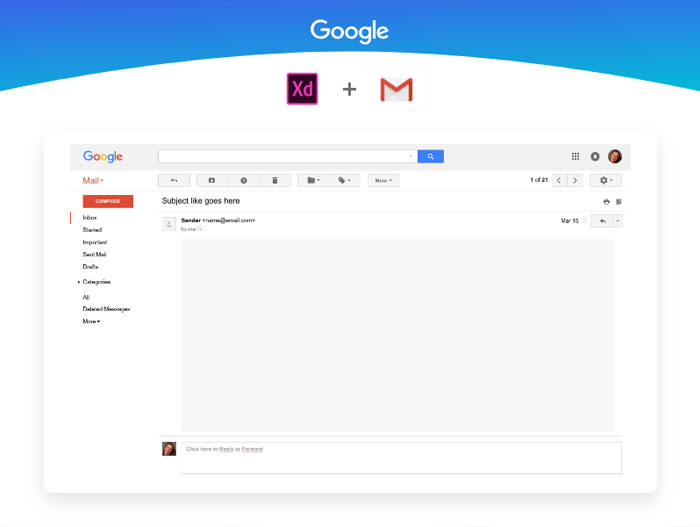Archive the open email

point(212,180)
